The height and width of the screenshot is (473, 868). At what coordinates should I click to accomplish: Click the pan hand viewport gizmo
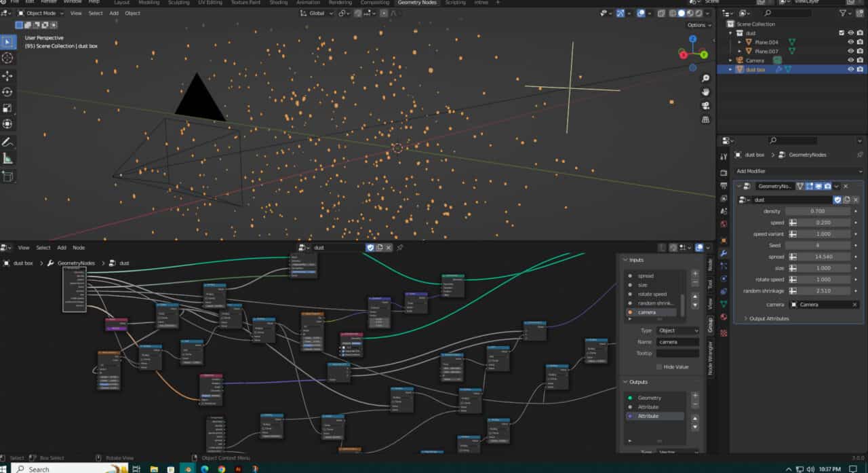pos(705,92)
